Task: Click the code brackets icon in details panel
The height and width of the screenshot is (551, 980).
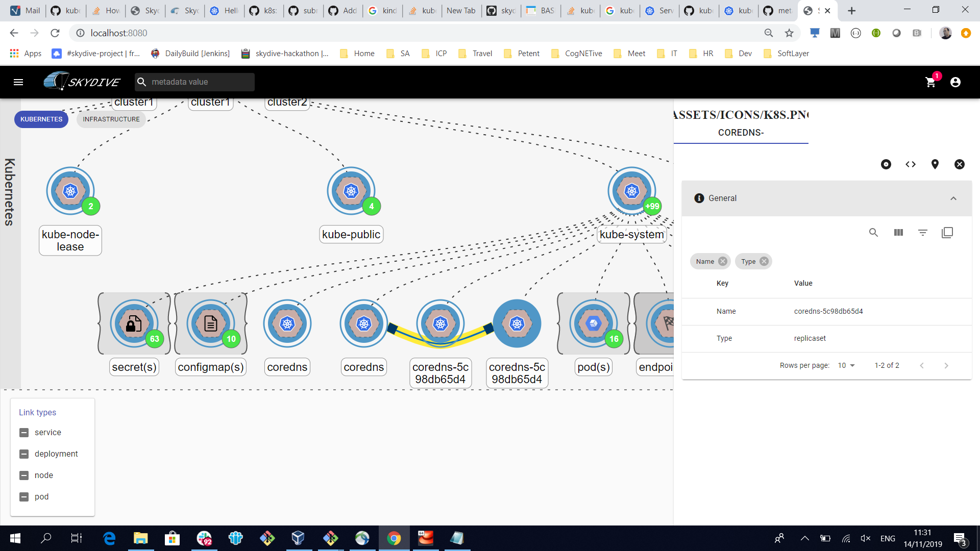Action: (x=911, y=164)
